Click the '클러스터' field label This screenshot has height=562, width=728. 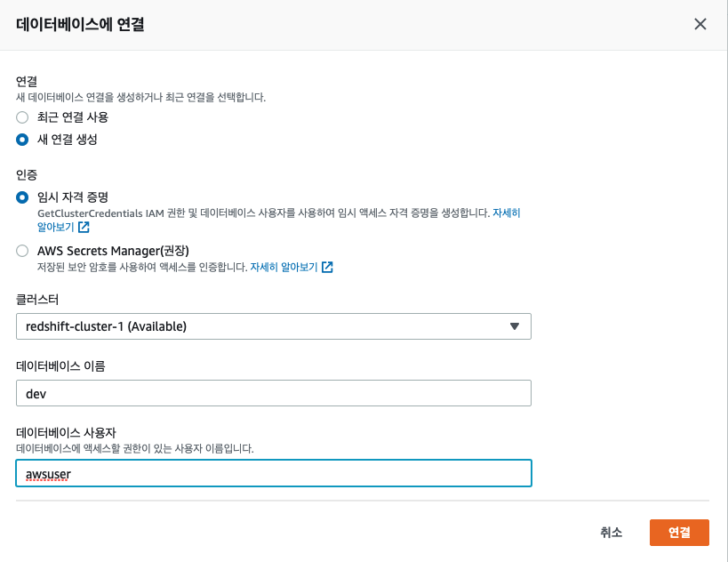[37, 300]
